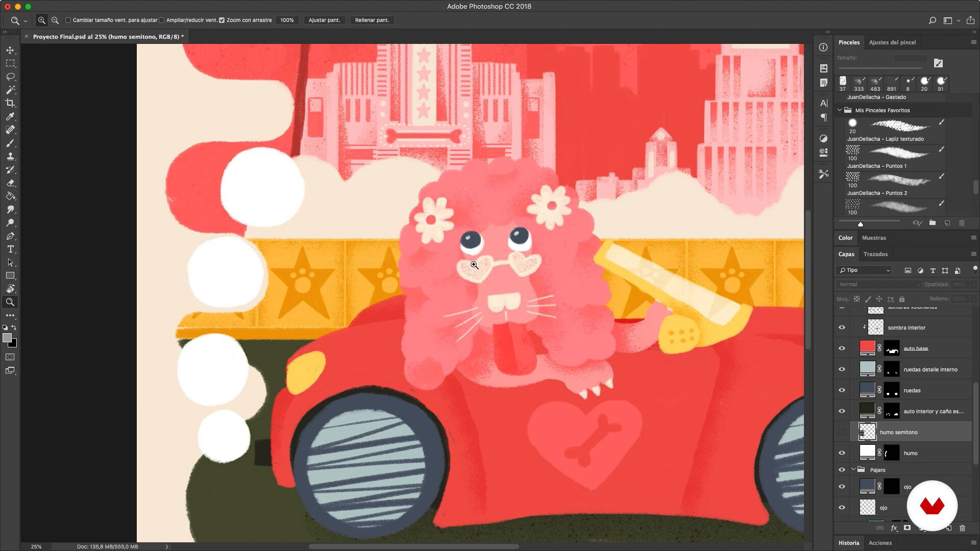Select the Smudge tool
This screenshot has width=980, height=551.
pos(10,210)
